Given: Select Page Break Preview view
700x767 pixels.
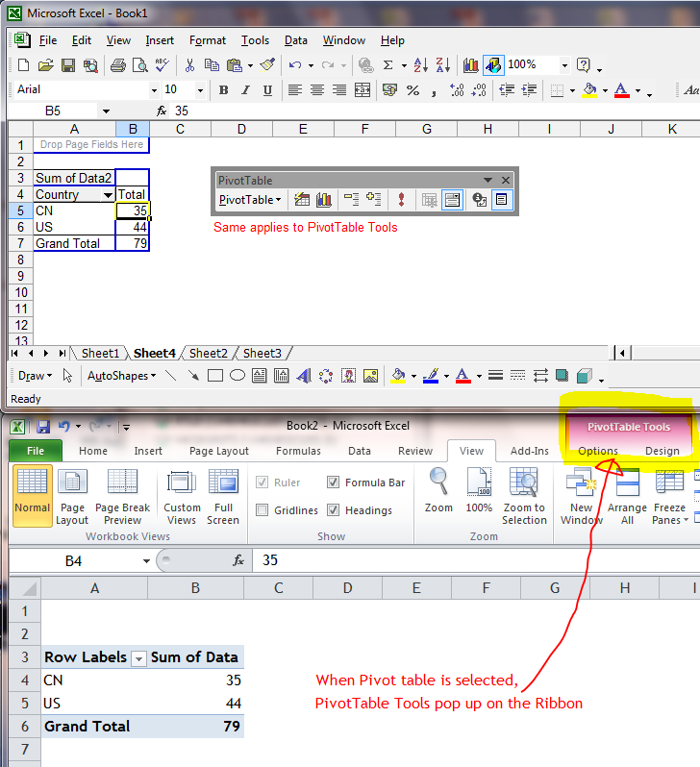Looking at the screenshot, I should click(x=122, y=494).
